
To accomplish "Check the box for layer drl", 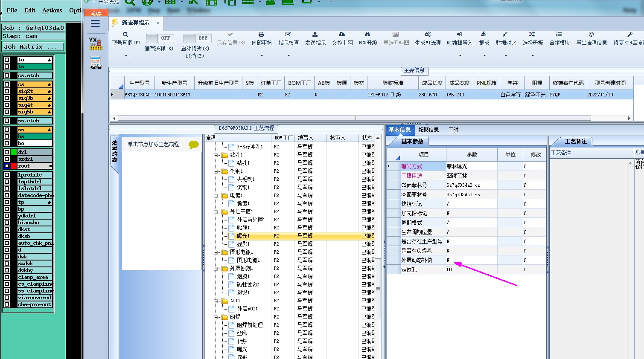I will click(x=7, y=152).
